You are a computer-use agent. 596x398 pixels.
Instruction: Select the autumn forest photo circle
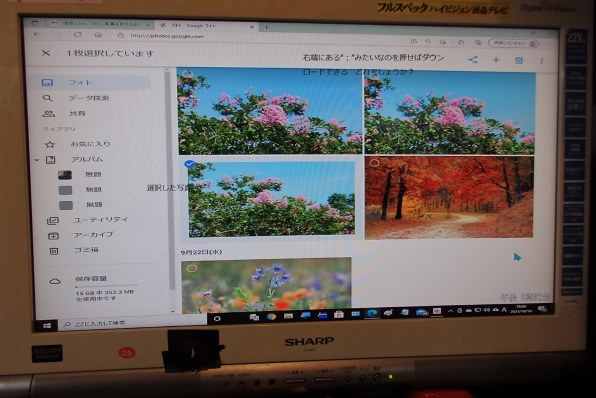(x=374, y=163)
